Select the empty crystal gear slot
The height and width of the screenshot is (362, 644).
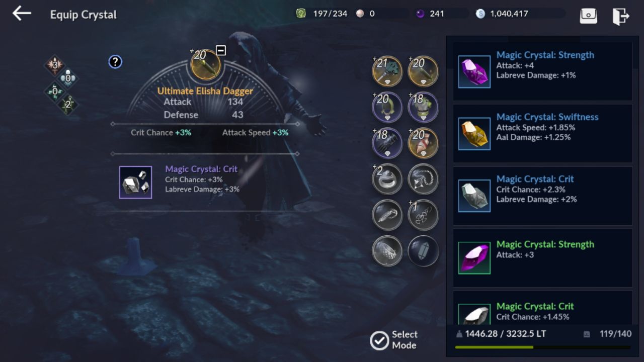pos(423,250)
